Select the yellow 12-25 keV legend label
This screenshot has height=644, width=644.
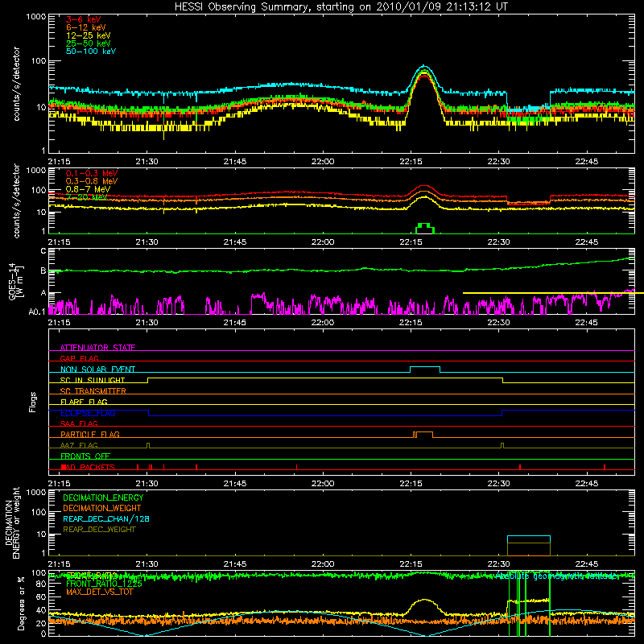click(x=89, y=35)
